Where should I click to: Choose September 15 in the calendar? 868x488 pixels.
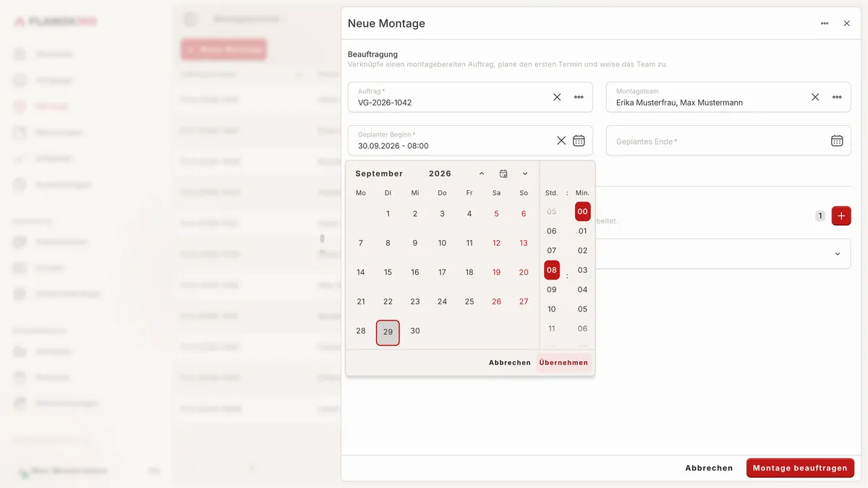(388, 272)
